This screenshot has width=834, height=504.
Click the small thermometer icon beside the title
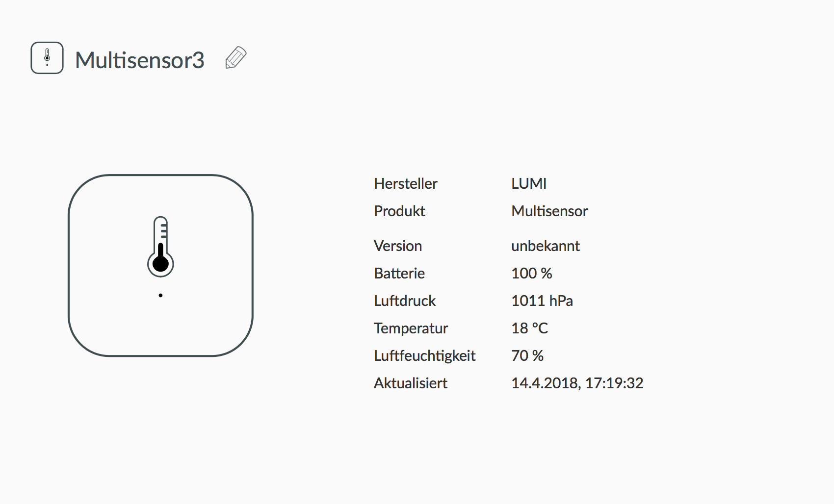pyautogui.click(x=47, y=58)
